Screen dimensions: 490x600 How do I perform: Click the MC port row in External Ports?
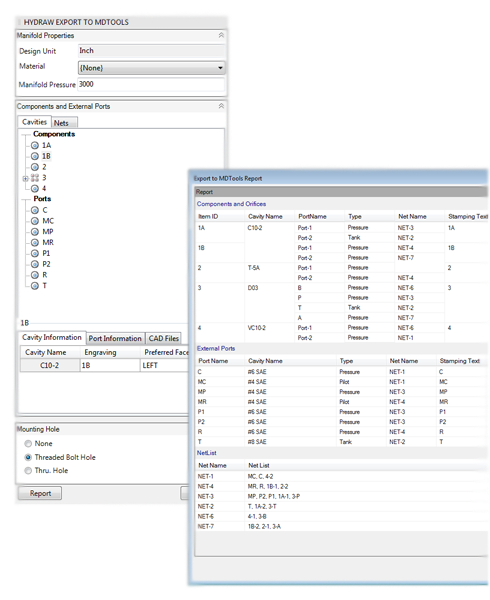pyautogui.click(x=340, y=382)
